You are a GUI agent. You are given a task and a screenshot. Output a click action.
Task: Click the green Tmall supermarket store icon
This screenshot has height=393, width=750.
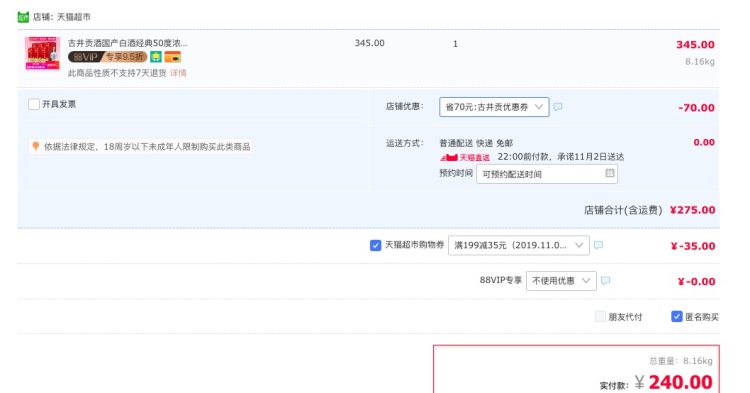[23, 17]
